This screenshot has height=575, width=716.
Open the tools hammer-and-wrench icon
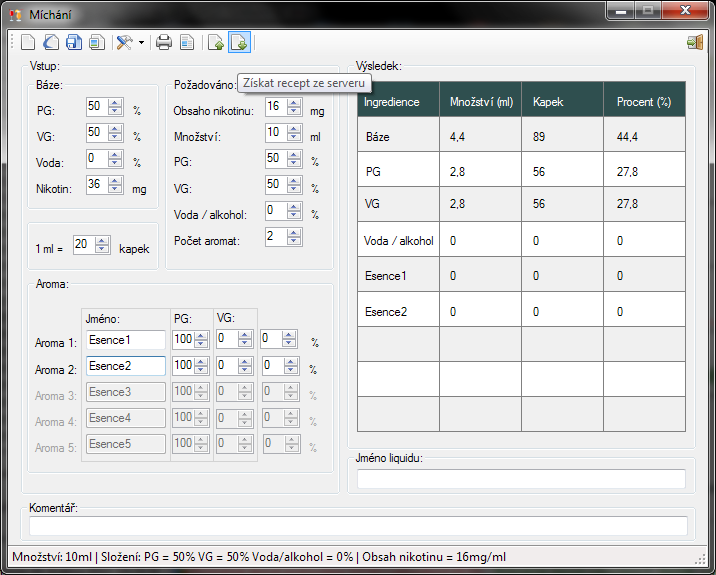tap(124, 42)
